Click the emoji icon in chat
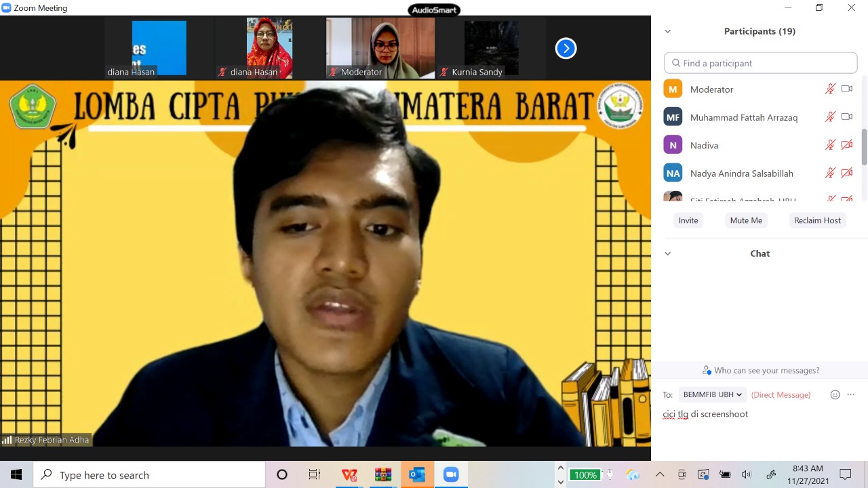Screen dimensions: 868x488 835,394
